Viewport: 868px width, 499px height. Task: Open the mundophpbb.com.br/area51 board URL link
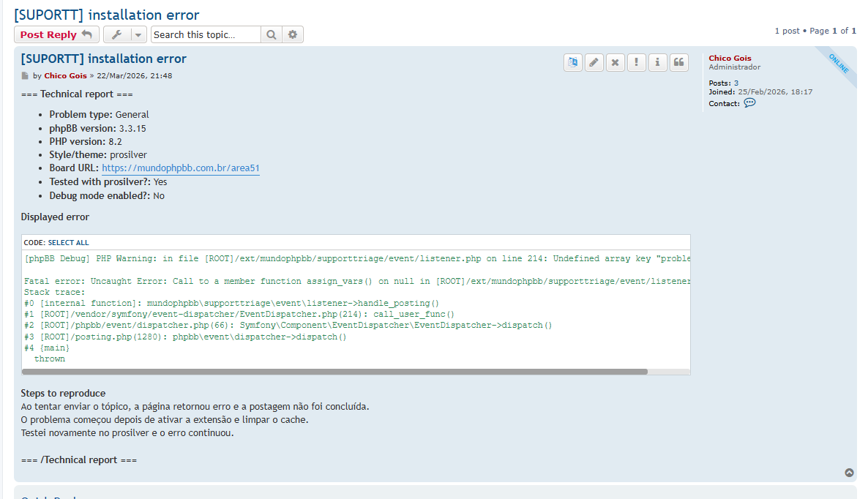pos(181,168)
